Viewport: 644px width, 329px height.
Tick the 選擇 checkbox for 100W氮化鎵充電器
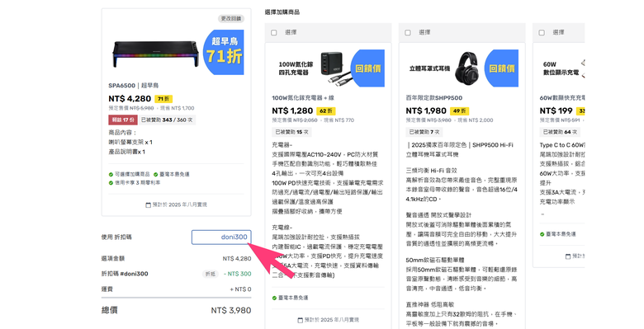(x=274, y=32)
